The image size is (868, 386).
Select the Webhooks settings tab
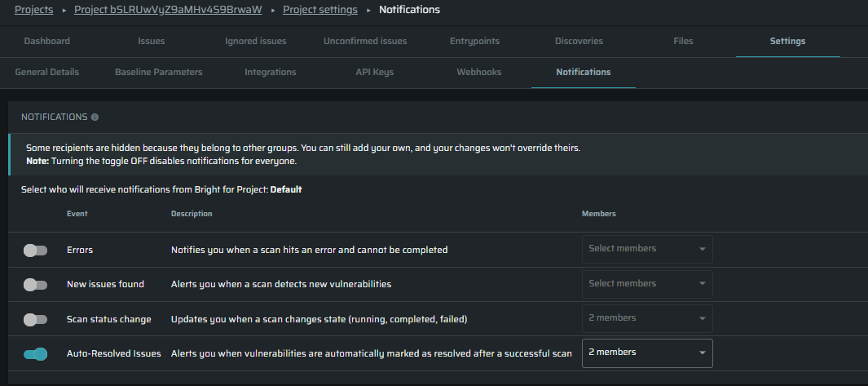[479, 72]
